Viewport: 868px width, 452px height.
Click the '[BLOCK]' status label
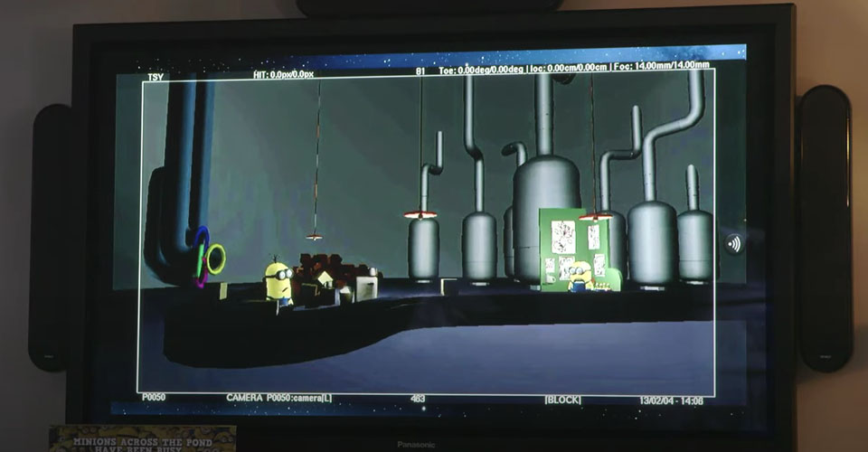coord(563,400)
